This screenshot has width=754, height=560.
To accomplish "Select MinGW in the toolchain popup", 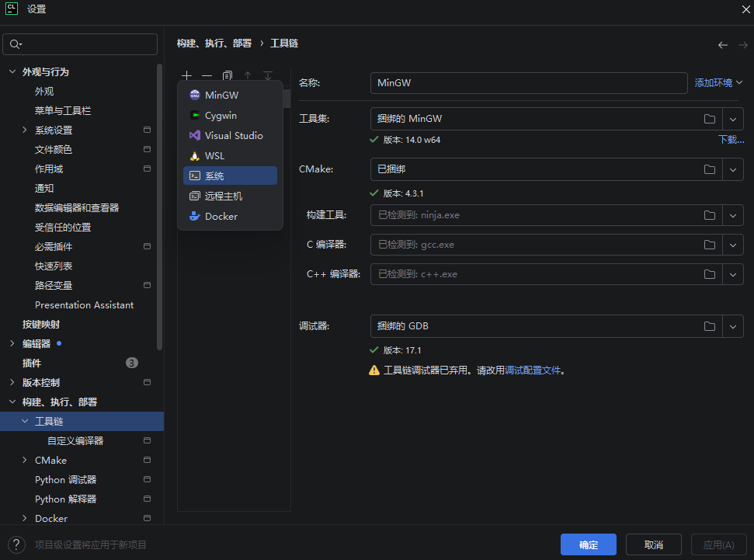I will [231, 96].
